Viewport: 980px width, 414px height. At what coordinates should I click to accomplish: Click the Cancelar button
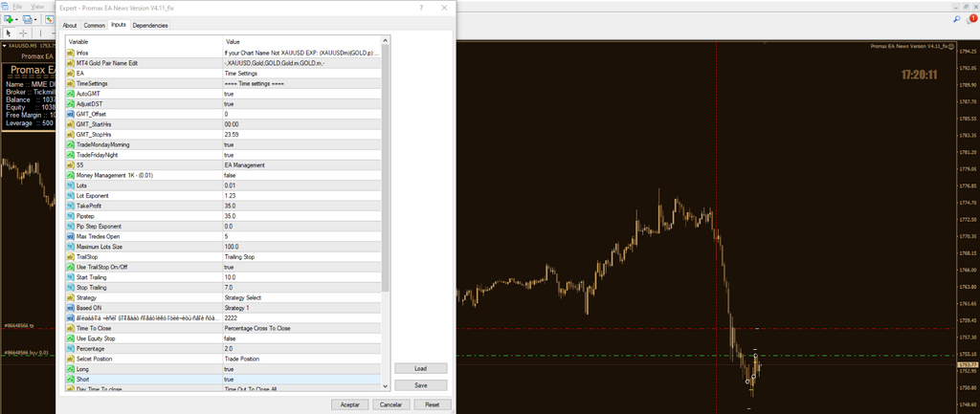click(x=391, y=404)
